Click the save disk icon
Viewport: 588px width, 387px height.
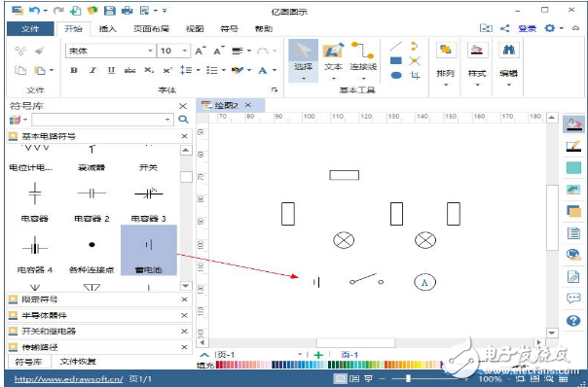coord(109,11)
